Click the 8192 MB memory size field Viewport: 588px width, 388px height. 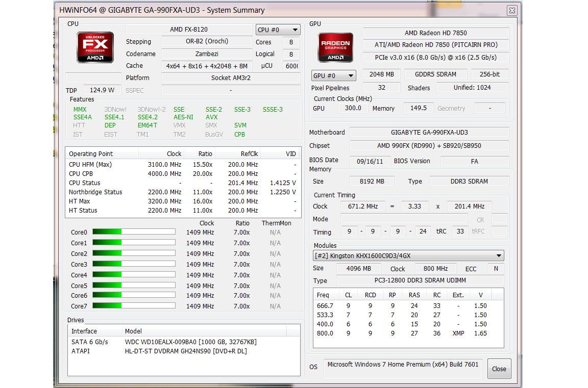[x=372, y=182]
